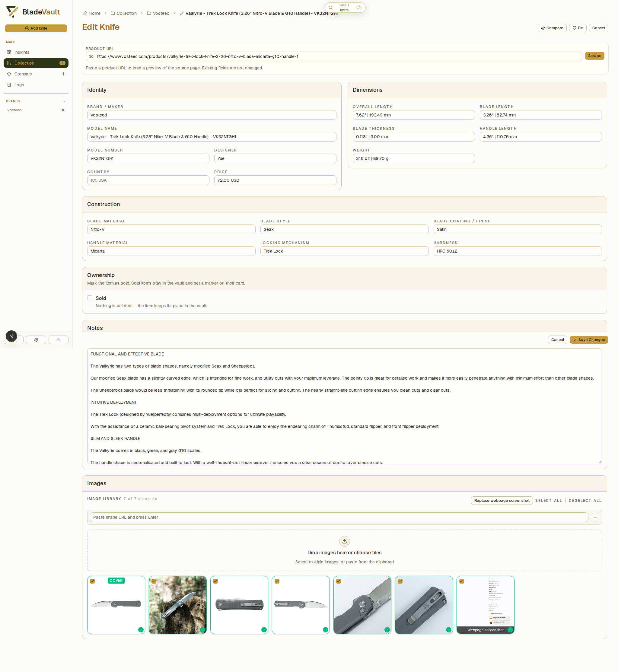
Task: Click the settings gear icon in the sidebar footer
Action: (x=36, y=340)
